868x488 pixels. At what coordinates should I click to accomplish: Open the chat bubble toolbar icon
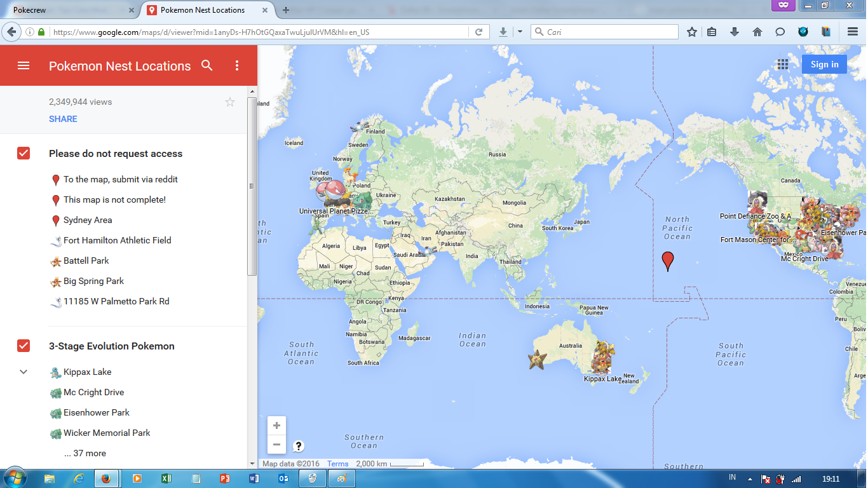tap(780, 32)
